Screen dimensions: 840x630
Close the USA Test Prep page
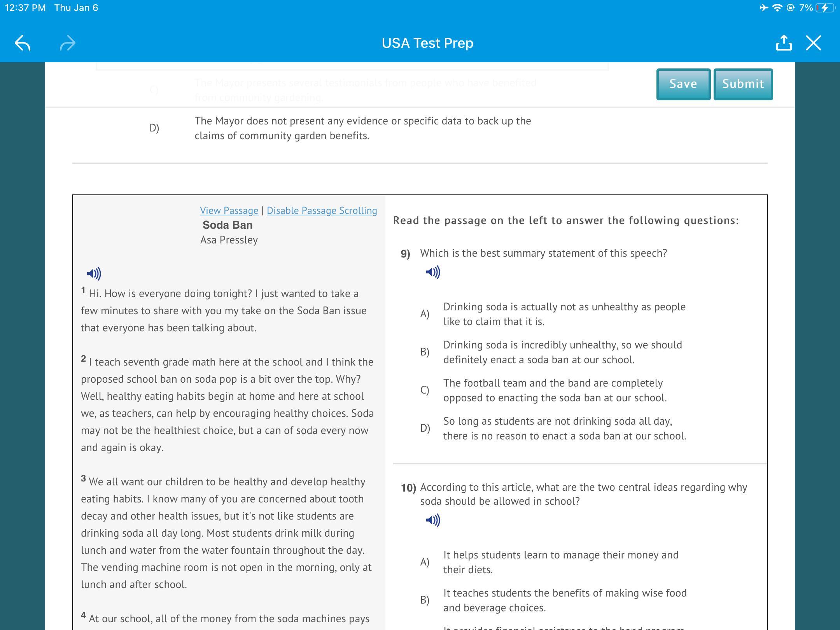pos(814,43)
